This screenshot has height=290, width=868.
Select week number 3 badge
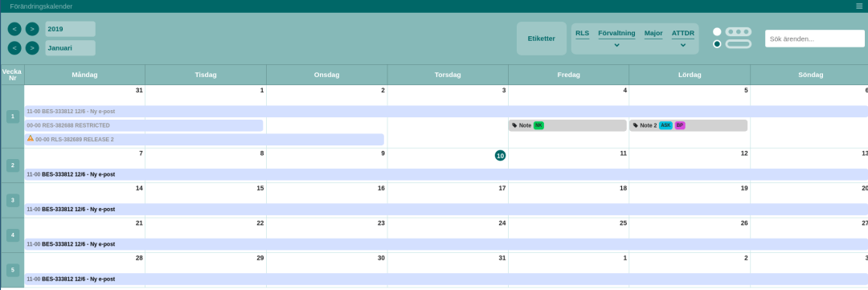pos(13,200)
